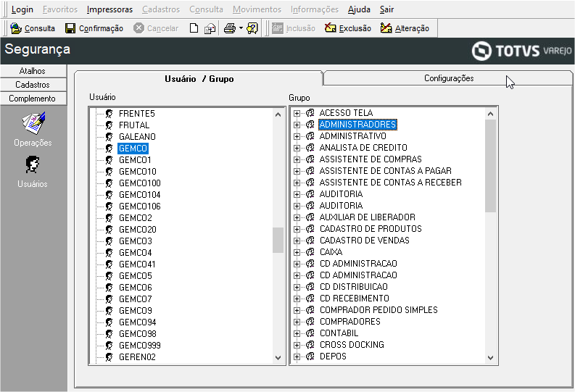Click the Atalhos sidebar button

(x=33, y=71)
